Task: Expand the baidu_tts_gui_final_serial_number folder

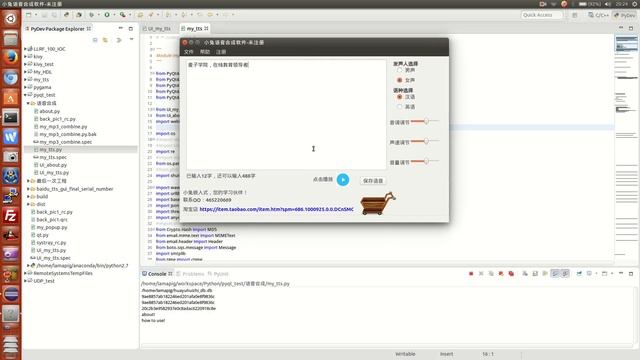Action: [28, 189]
